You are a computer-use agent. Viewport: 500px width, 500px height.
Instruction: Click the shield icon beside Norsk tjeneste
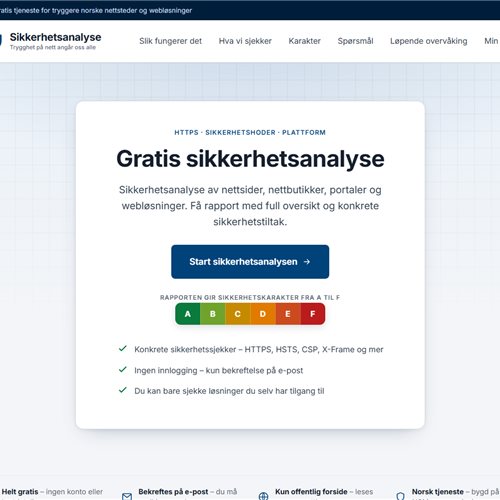tap(400, 496)
